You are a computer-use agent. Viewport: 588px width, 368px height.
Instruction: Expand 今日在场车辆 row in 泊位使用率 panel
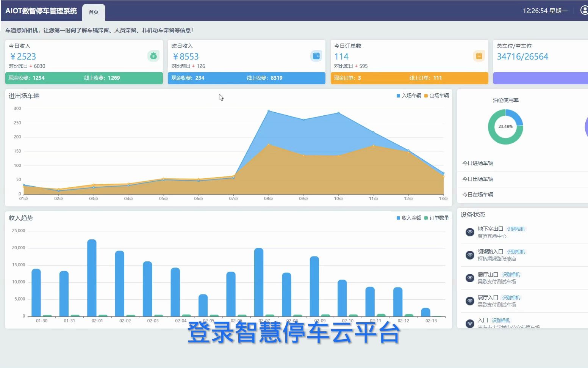click(x=479, y=194)
